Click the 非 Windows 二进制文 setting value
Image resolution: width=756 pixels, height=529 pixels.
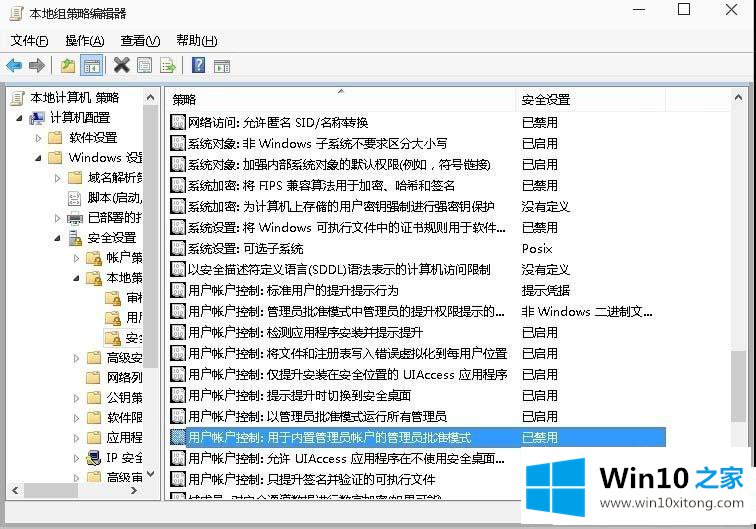click(x=587, y=312)
